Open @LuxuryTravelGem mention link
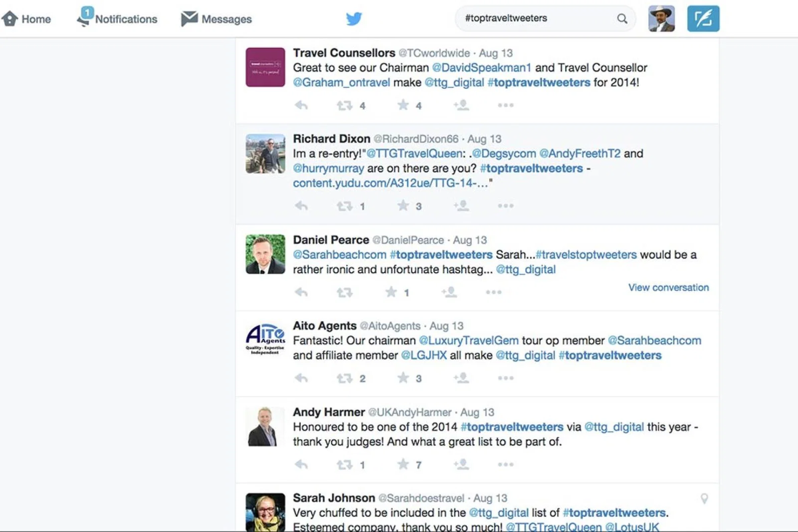This screenshot has width=798, height=532. point(469,341)
